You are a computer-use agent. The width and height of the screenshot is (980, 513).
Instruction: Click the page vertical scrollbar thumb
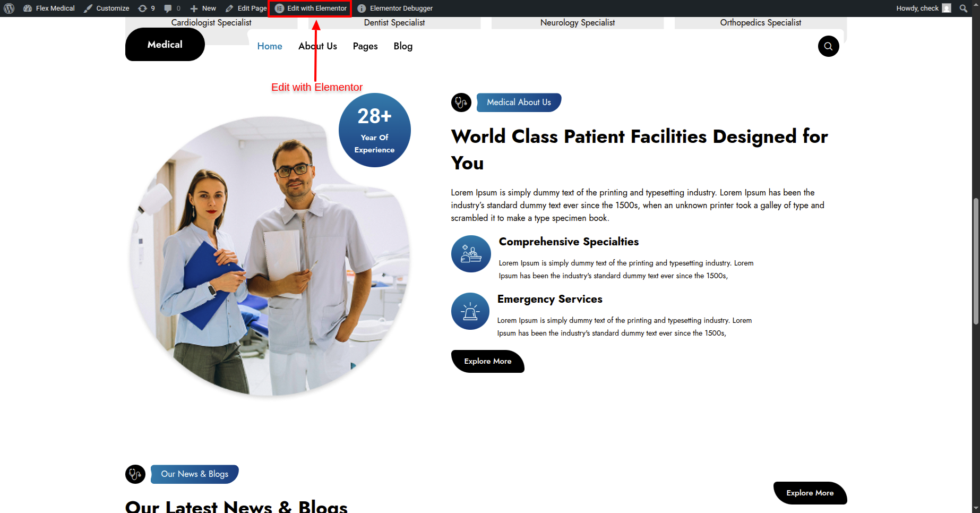click(976, 261)
